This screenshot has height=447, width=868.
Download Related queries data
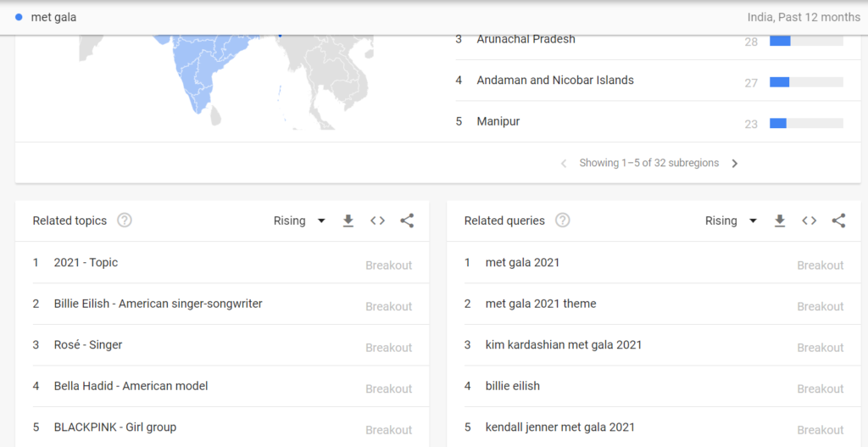click(780, 221)
